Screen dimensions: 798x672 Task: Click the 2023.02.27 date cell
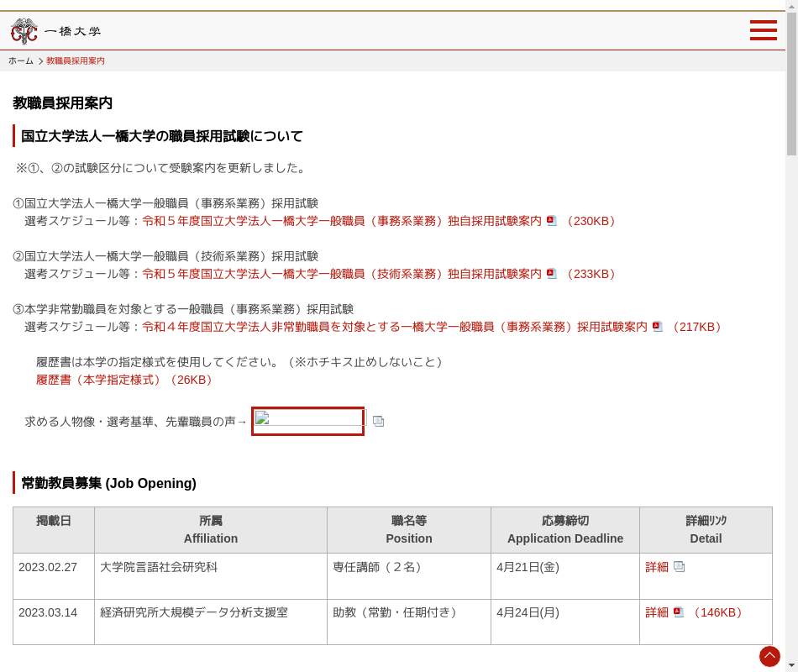tap(54, 576)
